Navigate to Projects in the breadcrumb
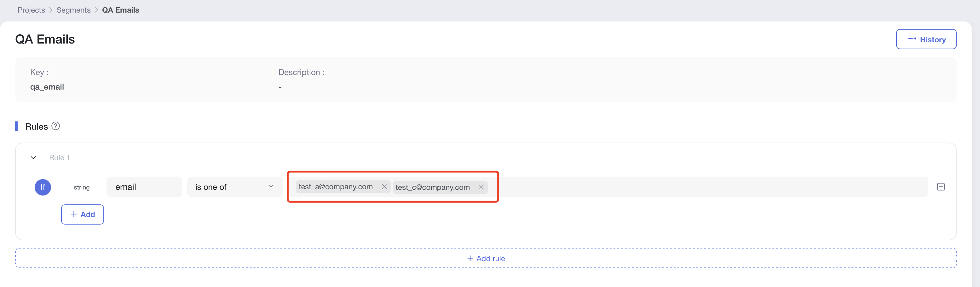The width and height of the screenshot is (980, 287). (x=31, y=10)
